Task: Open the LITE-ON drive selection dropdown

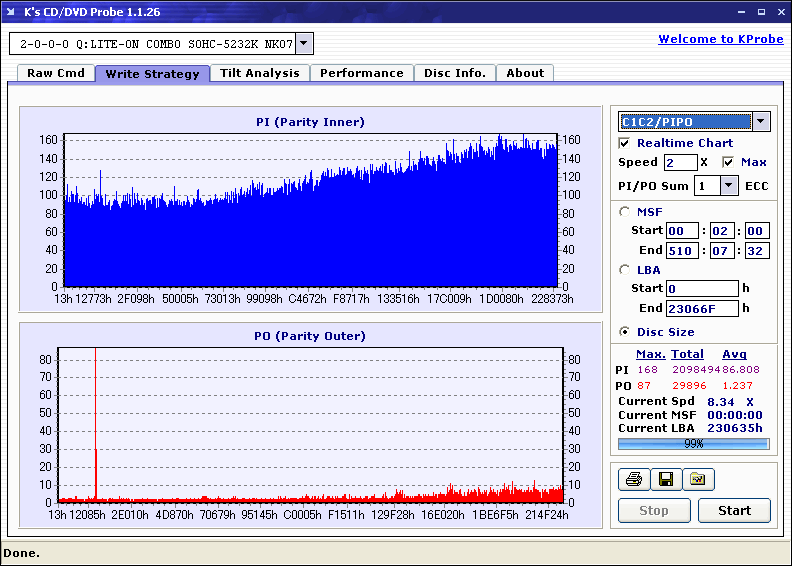Action: pyautogui.click(x=304, y=43)
